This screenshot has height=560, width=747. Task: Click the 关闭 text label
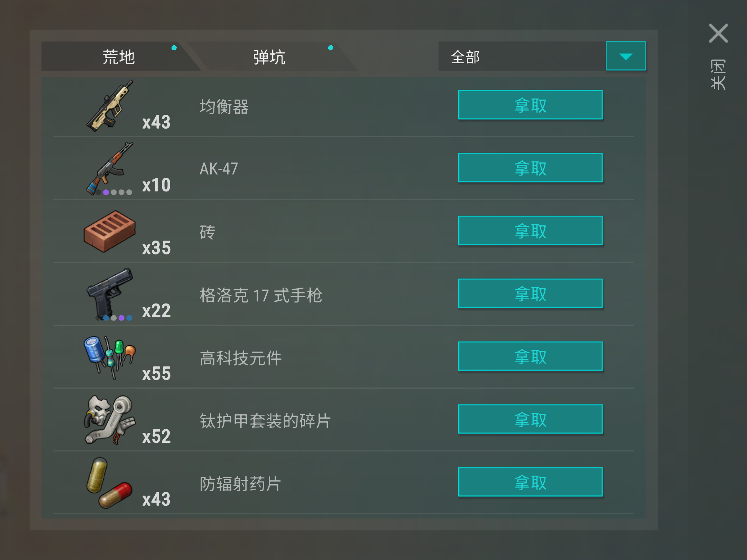point(718,74)
